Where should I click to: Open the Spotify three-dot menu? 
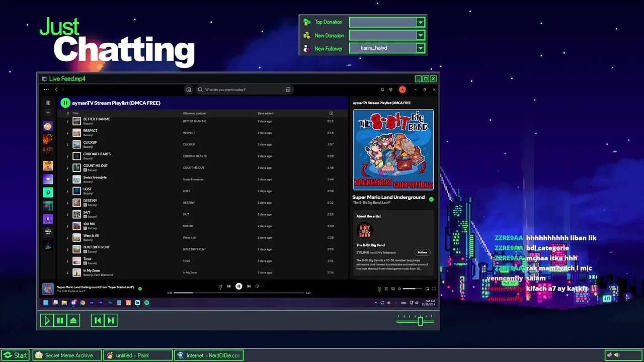(x=46, y=89)
